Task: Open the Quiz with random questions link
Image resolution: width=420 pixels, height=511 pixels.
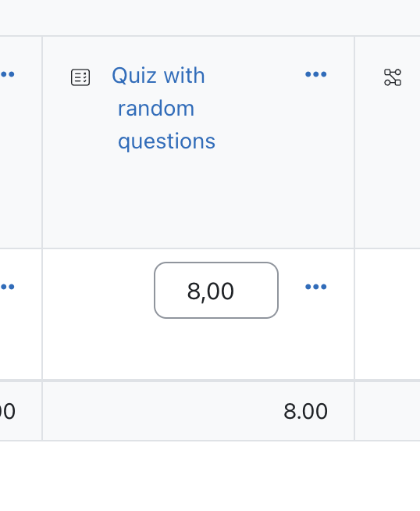Action: tap(163, 108)
